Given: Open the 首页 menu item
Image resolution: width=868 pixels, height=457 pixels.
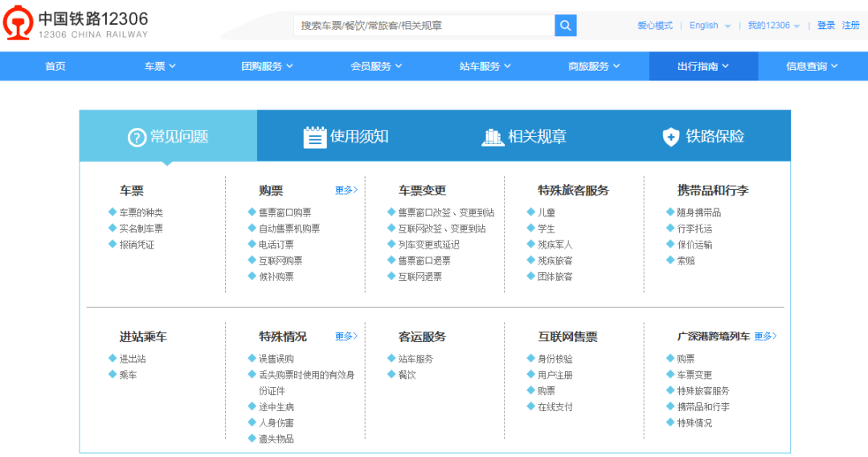Looking at the screenshot, I should click(55, 67).
